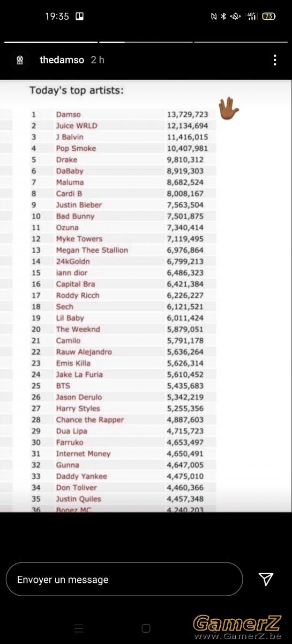
Task: Open thedamso username profile link
Action: [x=62, y=60]
